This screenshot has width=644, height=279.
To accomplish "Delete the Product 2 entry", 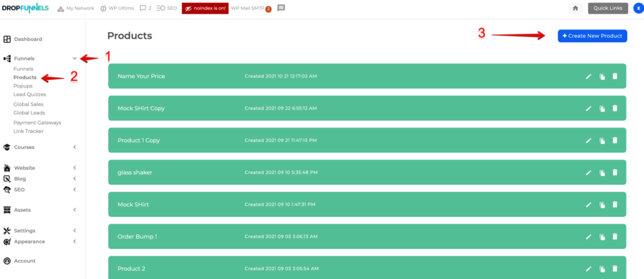I will [x=615, y=268].
